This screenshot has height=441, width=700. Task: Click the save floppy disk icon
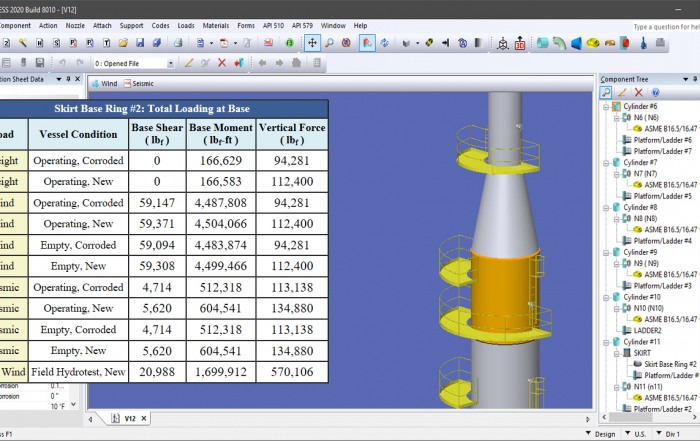[x=140, y=43]
